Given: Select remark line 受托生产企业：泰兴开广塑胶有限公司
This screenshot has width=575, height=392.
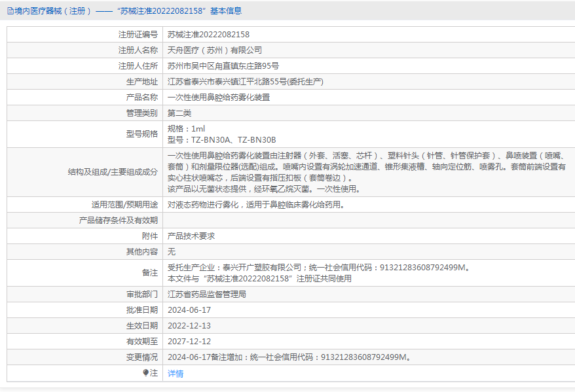Looking at the screenshot, I should click(x=234, y=268).
